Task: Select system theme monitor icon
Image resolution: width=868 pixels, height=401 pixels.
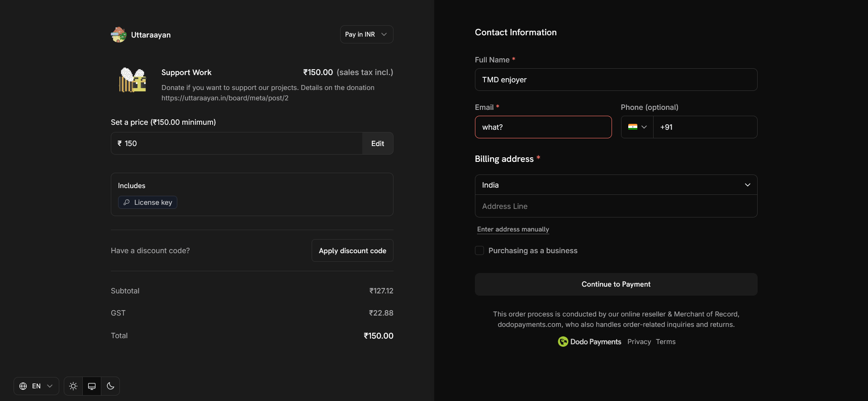Action: coord(92,386)
